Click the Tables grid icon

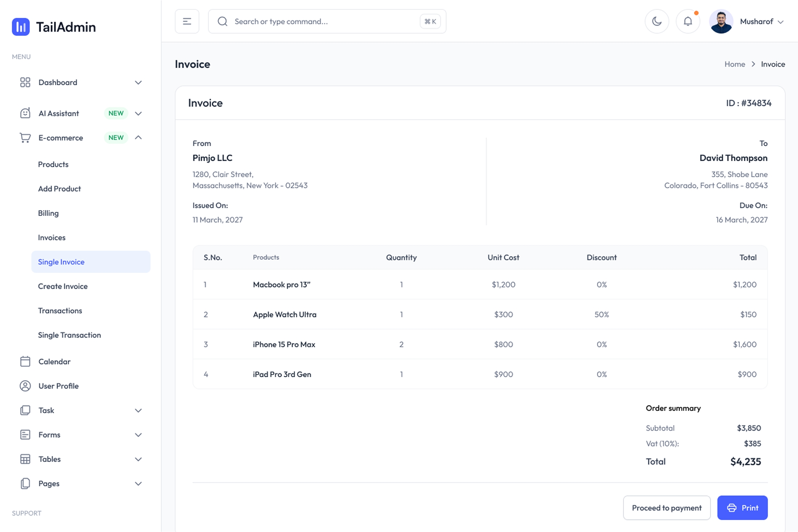tap(25, 459)
